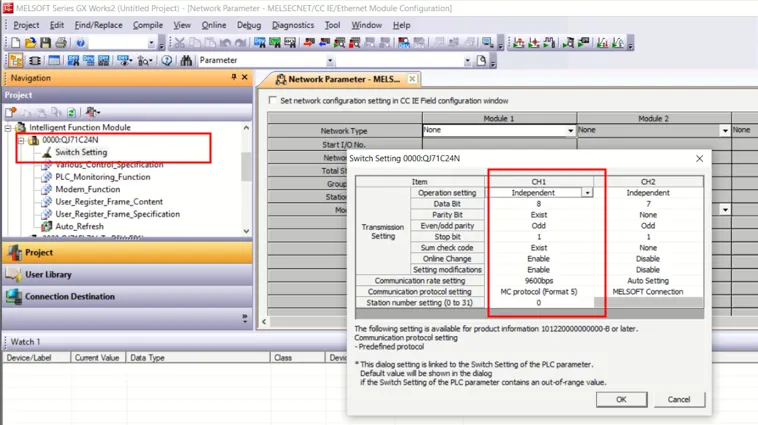Open the Connection Destination view
The image size is (758, 425).
127,296
